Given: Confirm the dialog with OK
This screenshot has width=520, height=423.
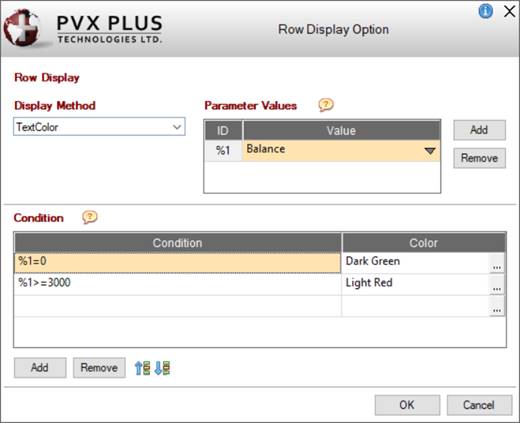Looking at the screenshot, I should (407, 405).
